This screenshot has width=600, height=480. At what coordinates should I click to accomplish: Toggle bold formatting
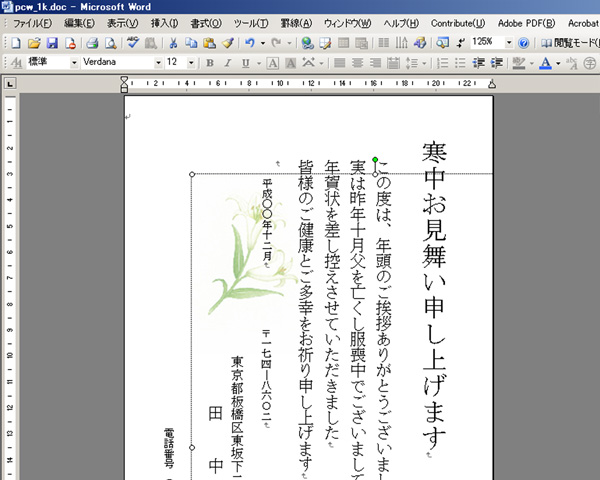click(x=210, y=63)
